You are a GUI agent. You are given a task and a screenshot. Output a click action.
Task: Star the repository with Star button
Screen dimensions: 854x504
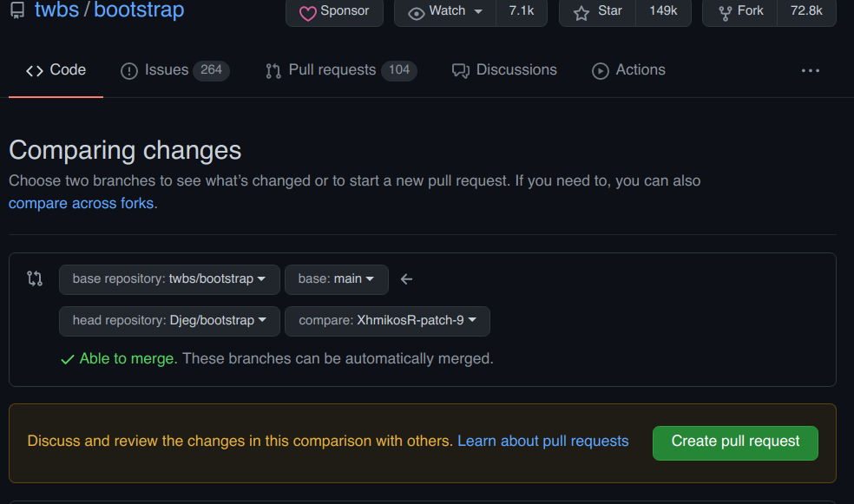click(x=597, y=12)
